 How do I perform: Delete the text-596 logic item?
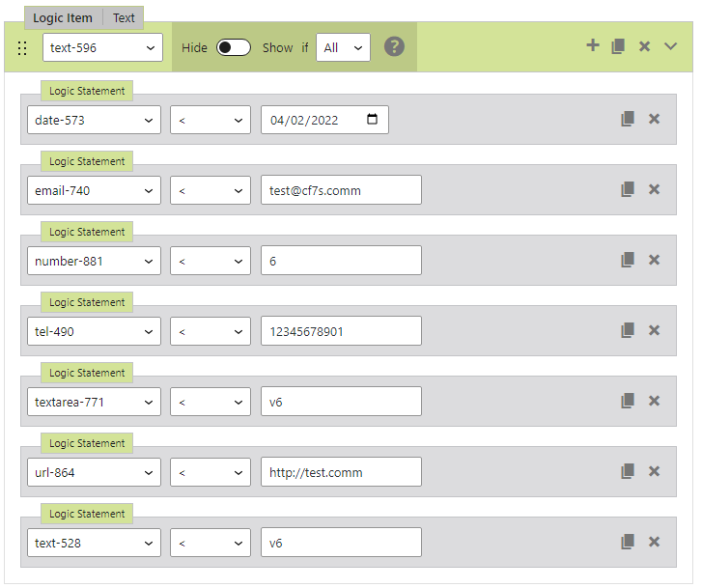644,46
